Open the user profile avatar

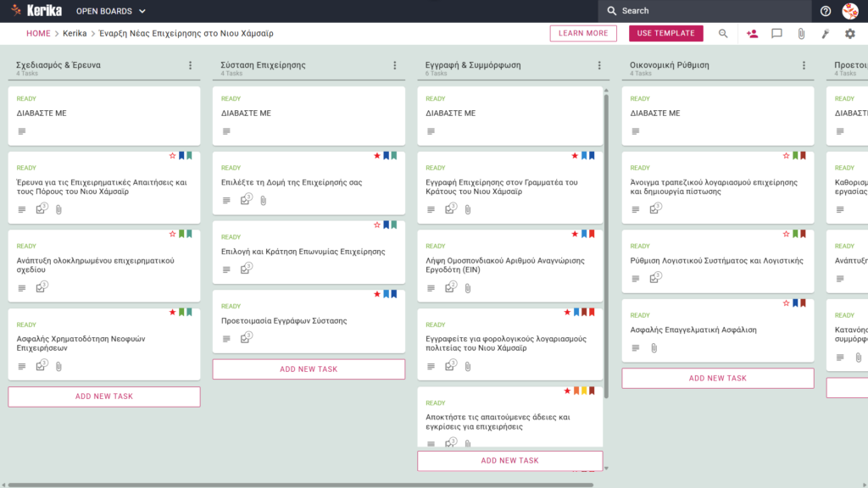(850, 11)
